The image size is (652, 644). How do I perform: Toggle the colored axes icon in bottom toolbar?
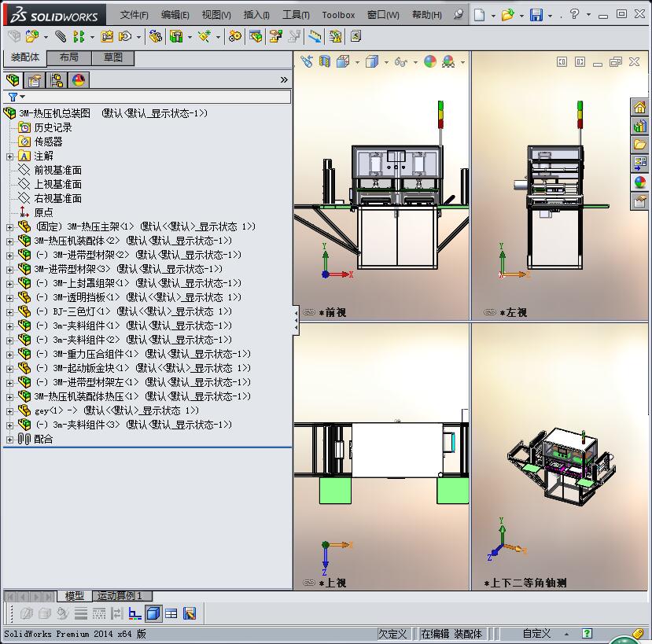[134, 613]
